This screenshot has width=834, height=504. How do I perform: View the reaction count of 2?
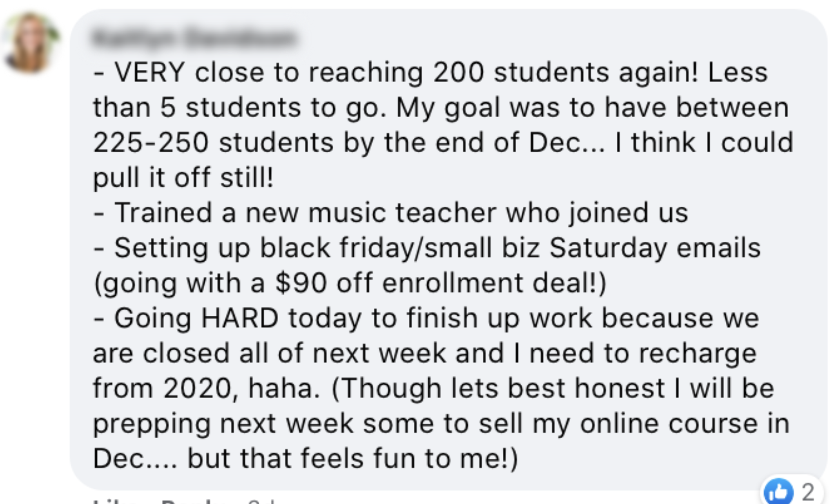(807, 492)
